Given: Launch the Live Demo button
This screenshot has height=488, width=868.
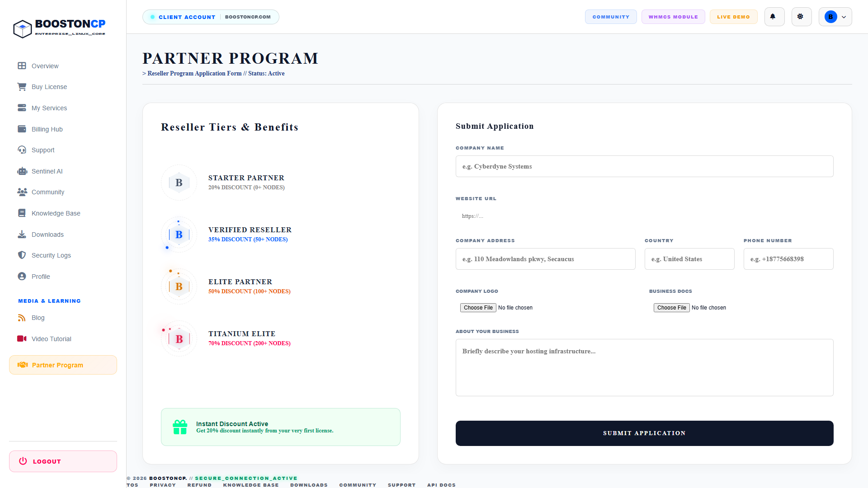Looking at the screenshot, I should coord(733,17).
